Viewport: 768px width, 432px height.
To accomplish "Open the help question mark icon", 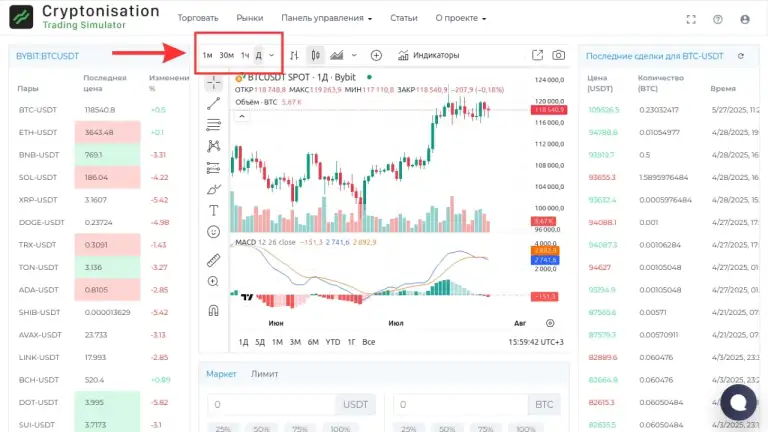I will pyautogui.click(x=717, y=19).
